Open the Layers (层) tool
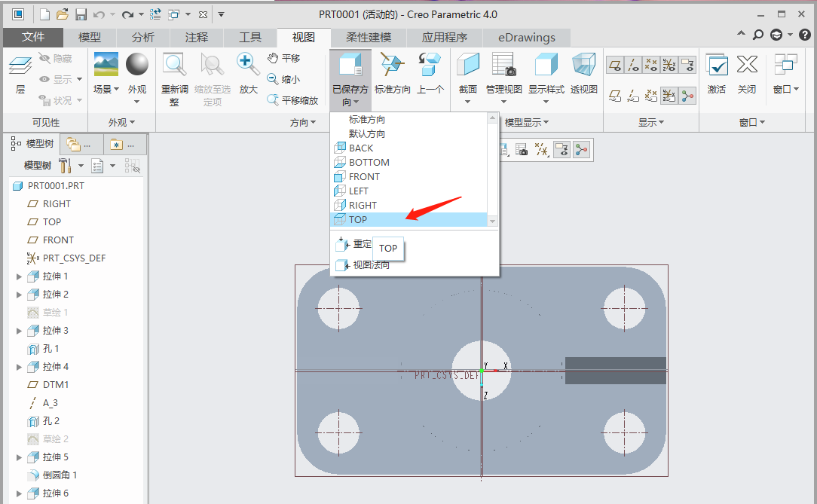This screenshot has width=817, height=504. pos(20,75)
